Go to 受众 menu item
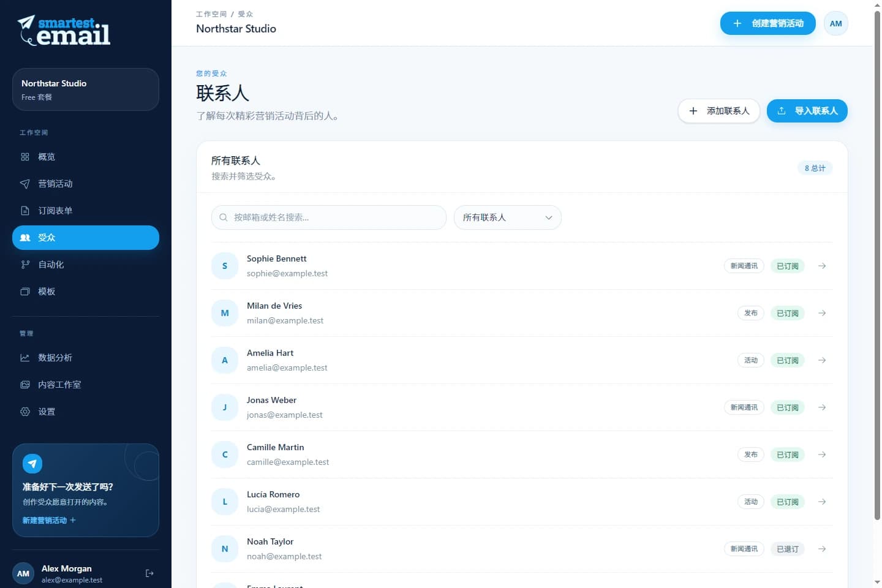 [86, 238]
